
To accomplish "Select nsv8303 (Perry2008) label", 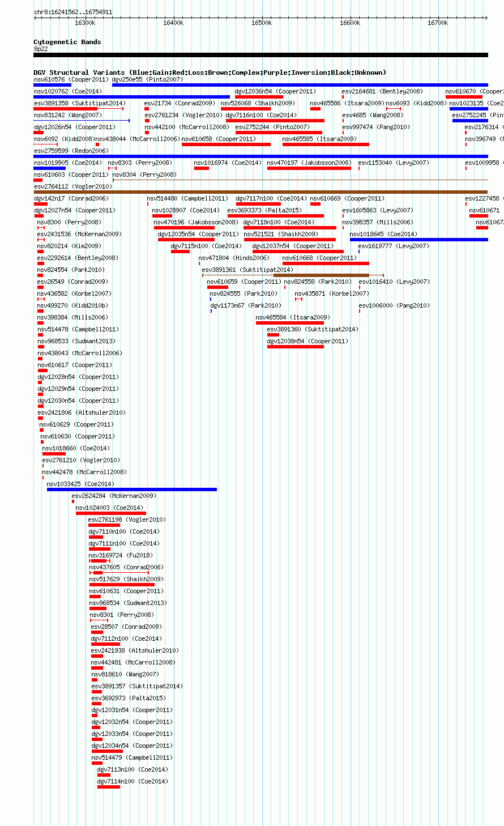I will coord(140,163).
